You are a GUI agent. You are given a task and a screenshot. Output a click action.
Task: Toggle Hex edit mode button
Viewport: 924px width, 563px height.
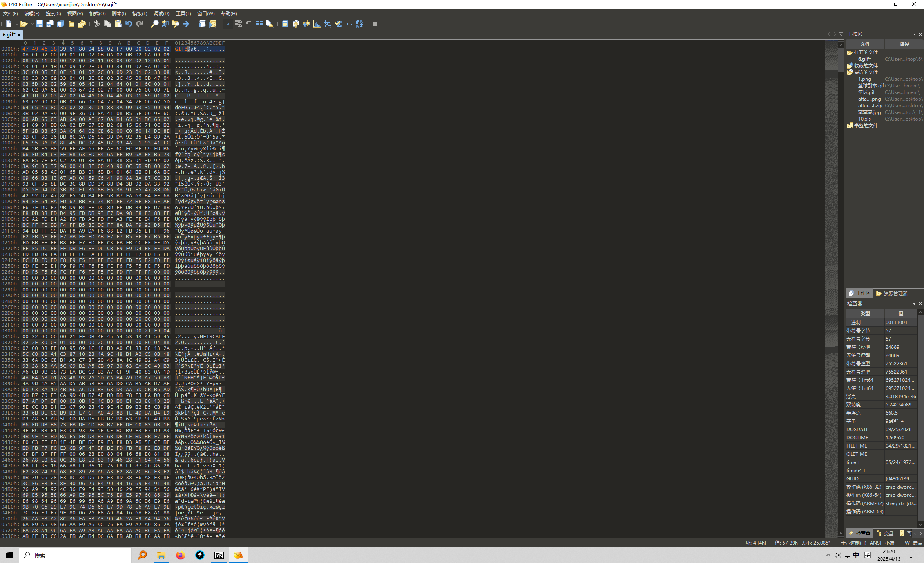[x=228, y=24]
